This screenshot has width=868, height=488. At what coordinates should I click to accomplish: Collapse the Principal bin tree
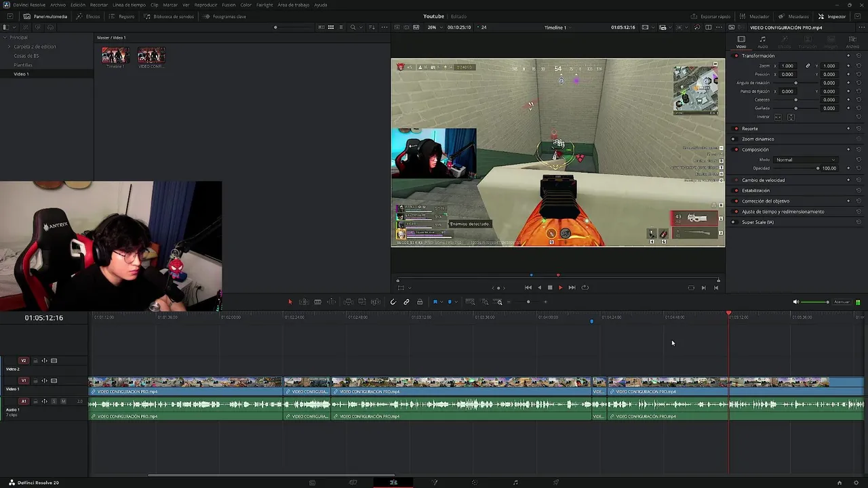[5, 37]
